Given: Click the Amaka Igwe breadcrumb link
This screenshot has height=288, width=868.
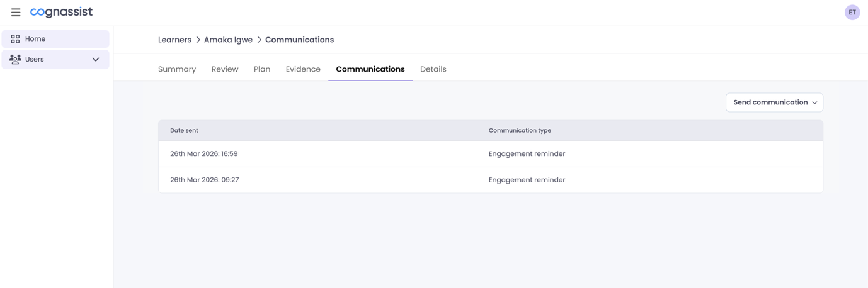Looking at the screenshot, I should [228, 40].
